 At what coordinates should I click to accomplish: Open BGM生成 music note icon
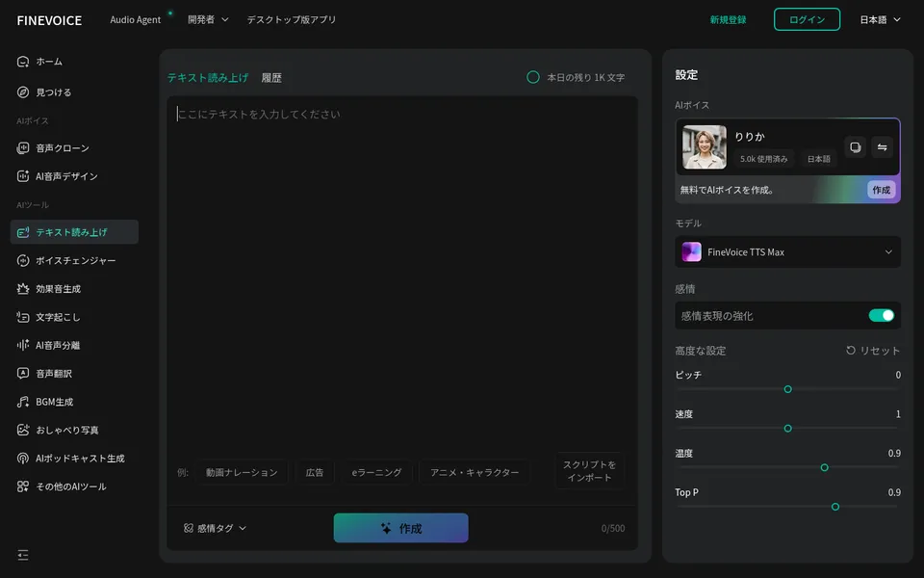[x=23, y=402]
